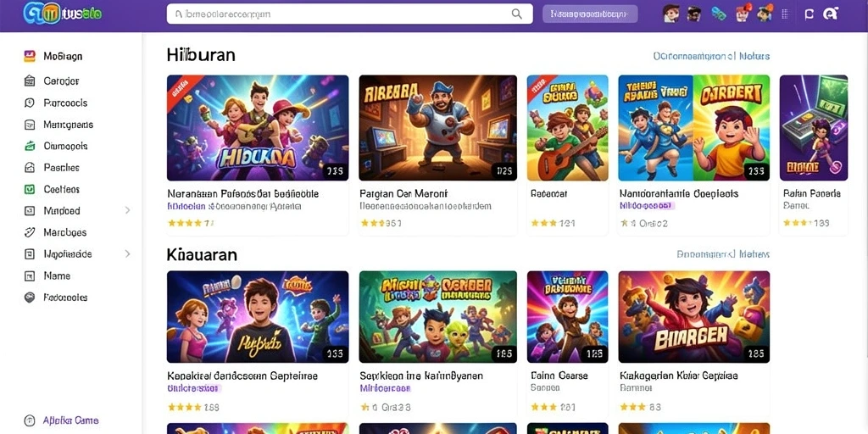Viewport: 868px width, 434px height.
Task: Click the round white profile icon at far right
Action: (830, 14)
